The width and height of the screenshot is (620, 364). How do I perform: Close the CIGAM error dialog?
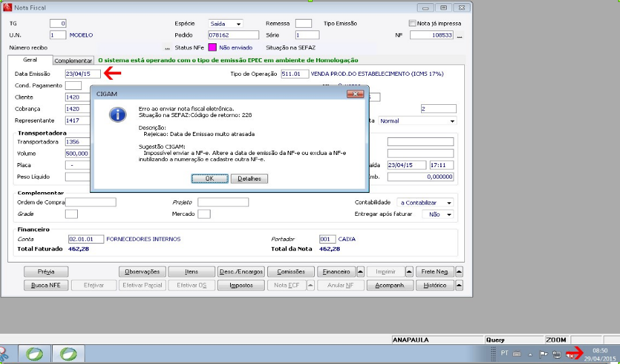coord(355,93)
